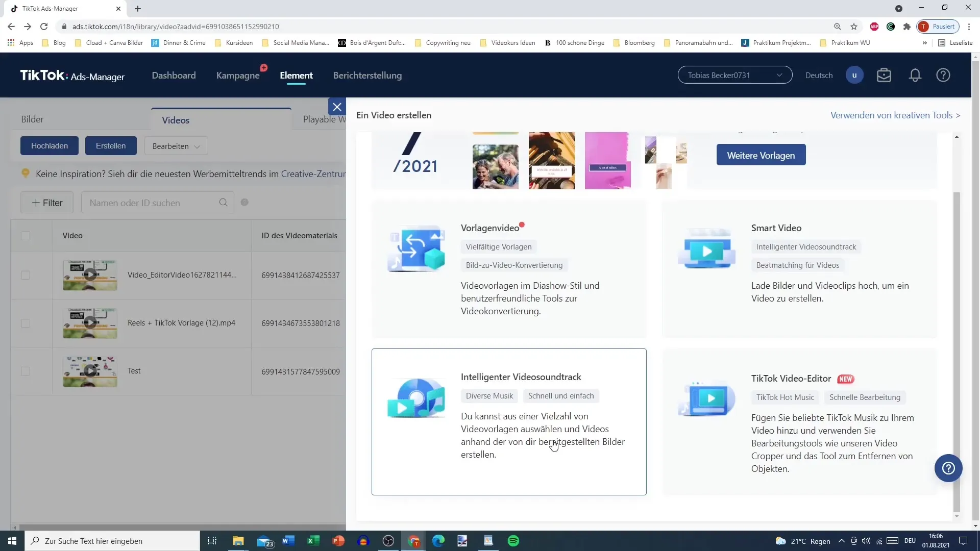Click the Erstellen button
Viewport: 980px width, 551px height.
[x=111, y=146]
